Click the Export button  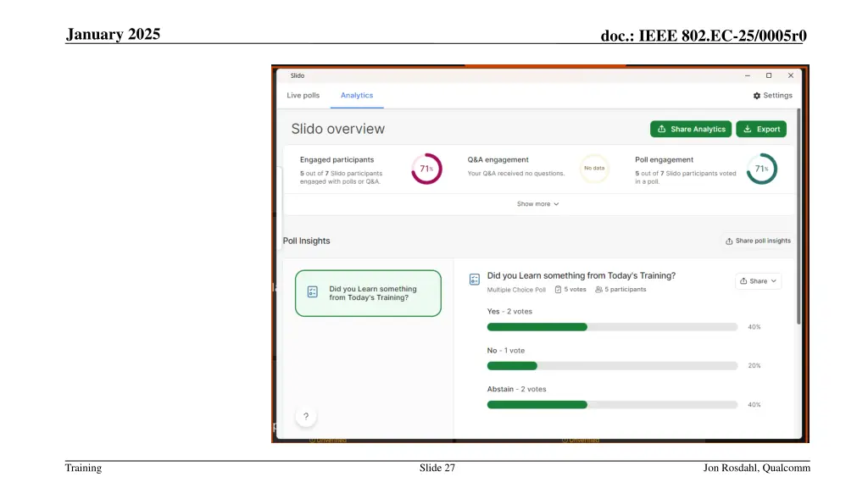click(x=761, y=129)
